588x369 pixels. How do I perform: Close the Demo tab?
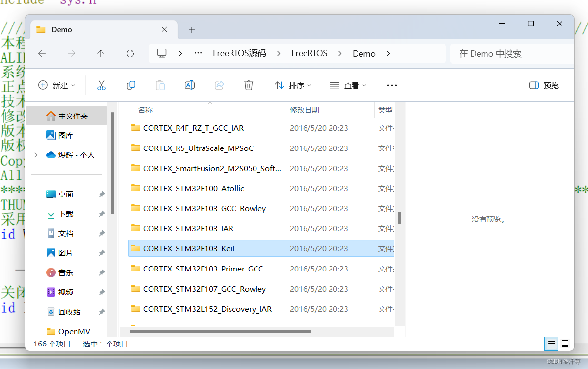pos(164,29)
